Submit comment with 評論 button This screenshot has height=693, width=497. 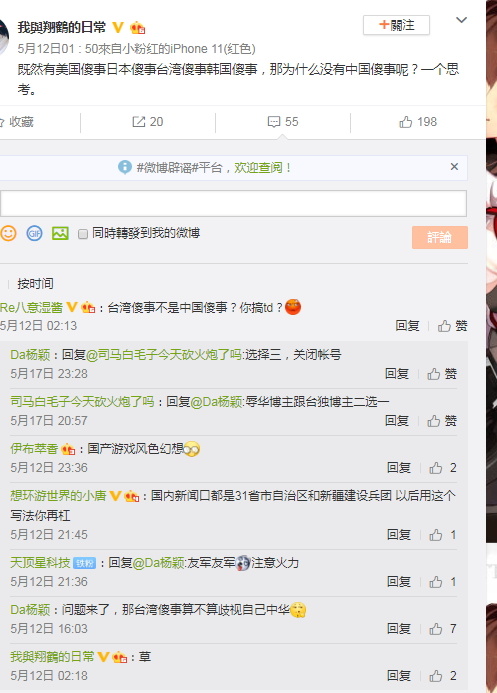tap(440, 237)
